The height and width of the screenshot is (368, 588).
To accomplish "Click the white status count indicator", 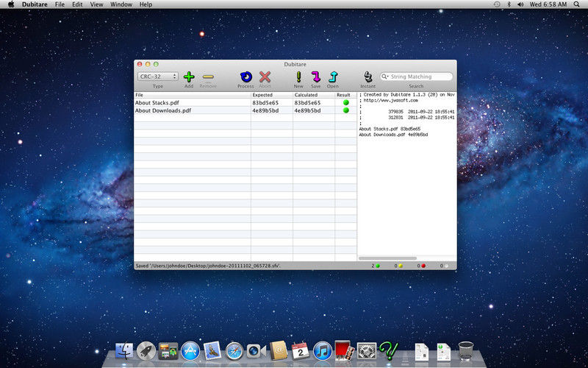I will [x=444, y=266].
